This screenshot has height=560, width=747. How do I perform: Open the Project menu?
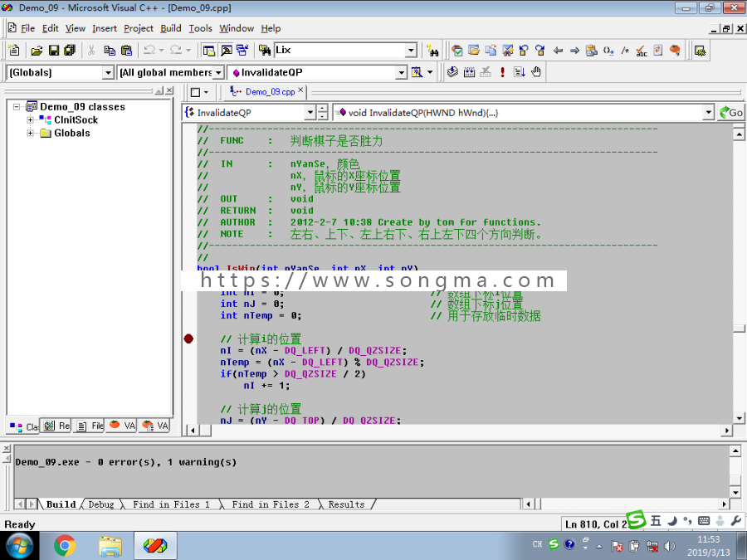pyautogui.click(x=139, y=28)
